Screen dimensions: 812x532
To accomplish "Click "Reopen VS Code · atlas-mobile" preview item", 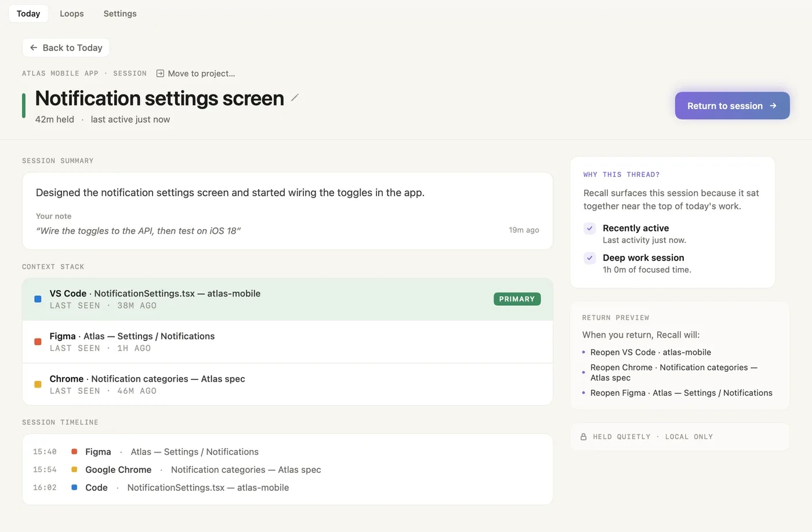I will pos(650,352).
